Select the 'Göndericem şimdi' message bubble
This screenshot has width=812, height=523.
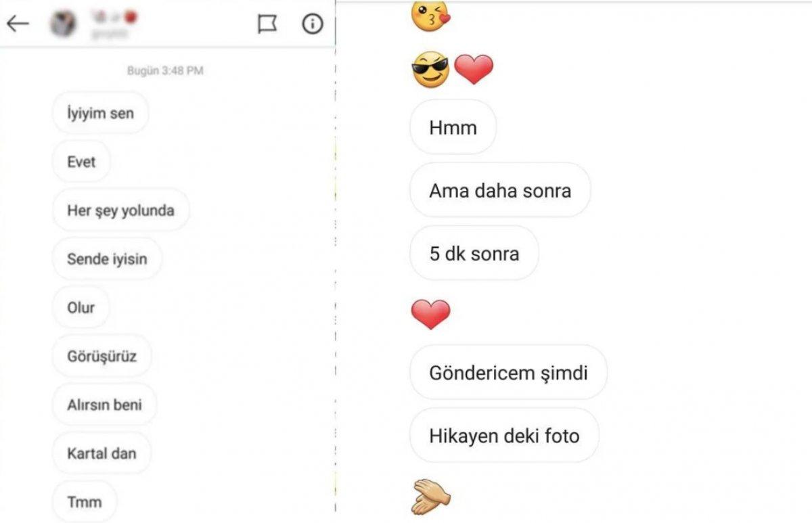click(x=508, y=372)
